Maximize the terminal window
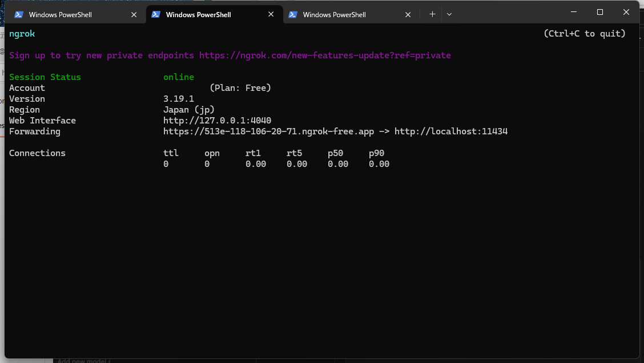This screenshot has width=644, height=363. pos(600,13)
